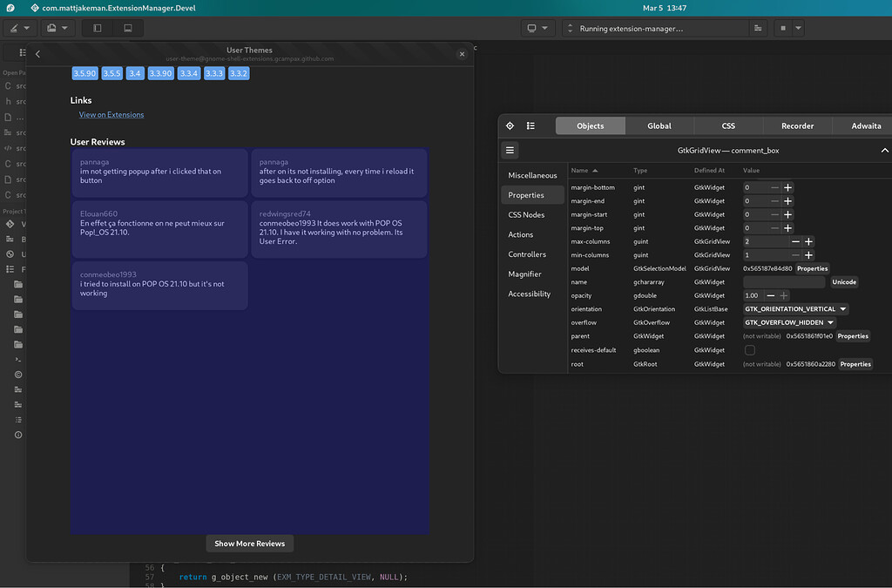Screen dimensions: 892x588
Task: Open the inspector hamburger sidebar menu
Action: point(510,150)
